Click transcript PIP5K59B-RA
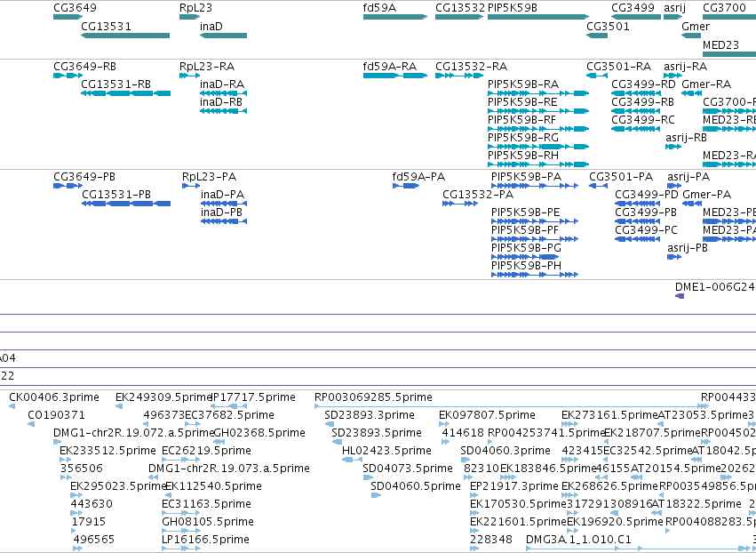The width and height of the screenshot is (756, 553). (523, 84)
